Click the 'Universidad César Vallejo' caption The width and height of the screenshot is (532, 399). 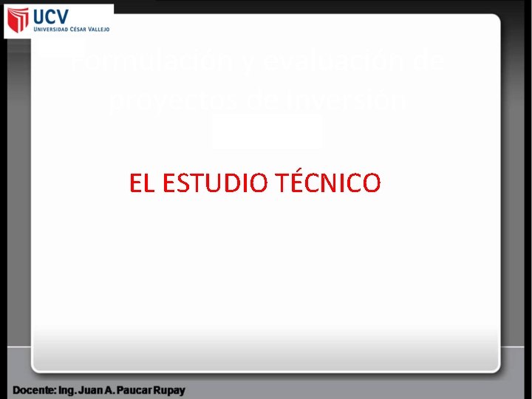72,29
